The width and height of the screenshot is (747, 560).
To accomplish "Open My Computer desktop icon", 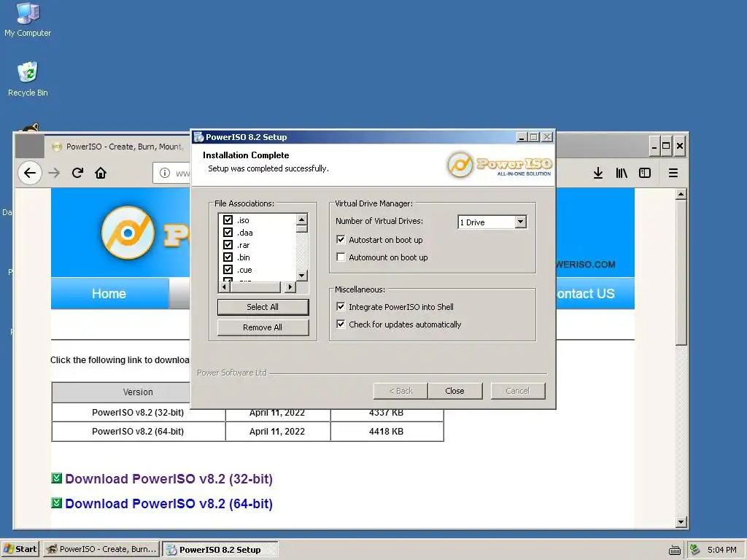I will 28,19.
